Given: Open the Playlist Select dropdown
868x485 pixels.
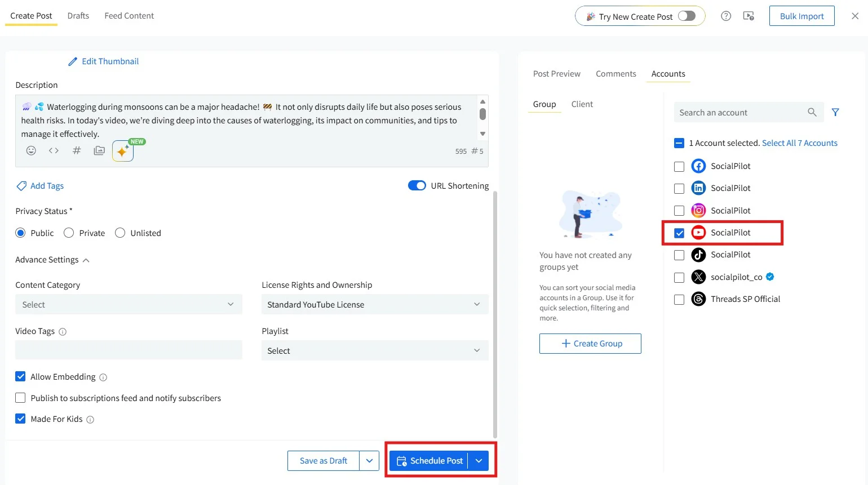Looking at the screenshot, I should (375, 351).
